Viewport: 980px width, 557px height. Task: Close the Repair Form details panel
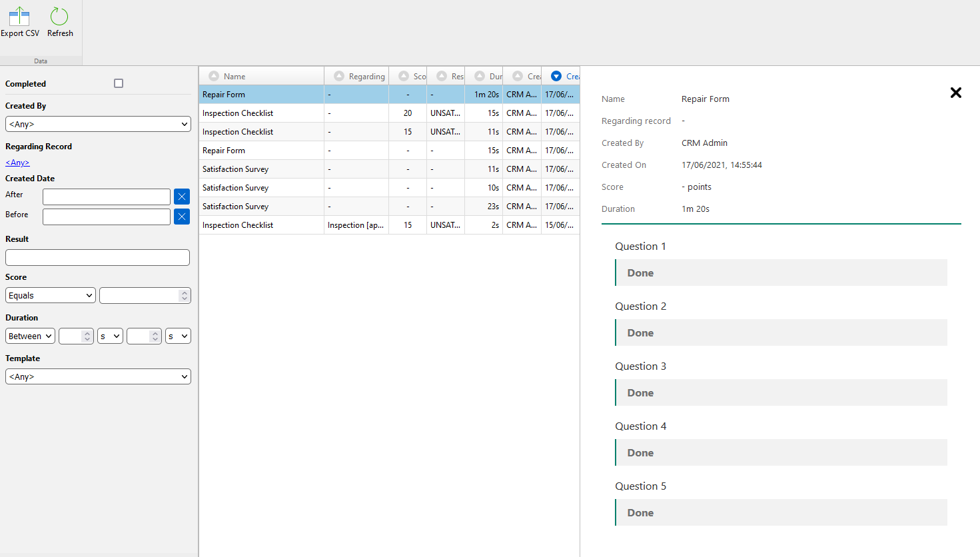click(955, 93)
